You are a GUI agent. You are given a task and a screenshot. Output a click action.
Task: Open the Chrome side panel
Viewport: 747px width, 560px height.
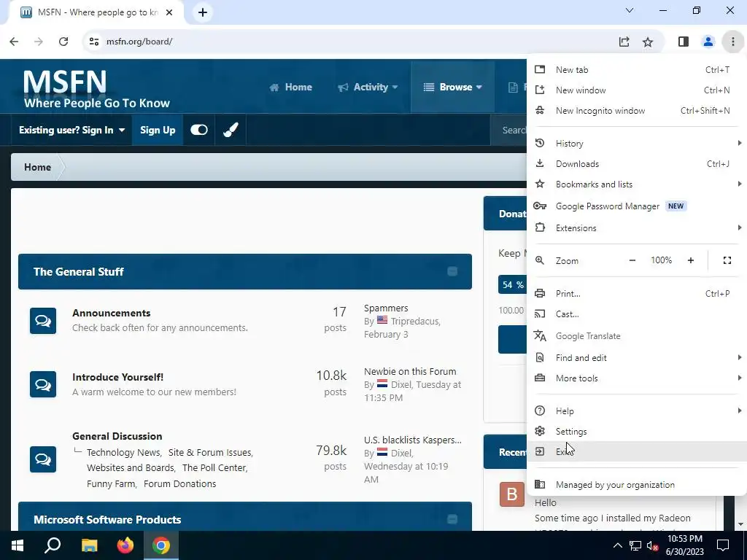tap(684, 42)
